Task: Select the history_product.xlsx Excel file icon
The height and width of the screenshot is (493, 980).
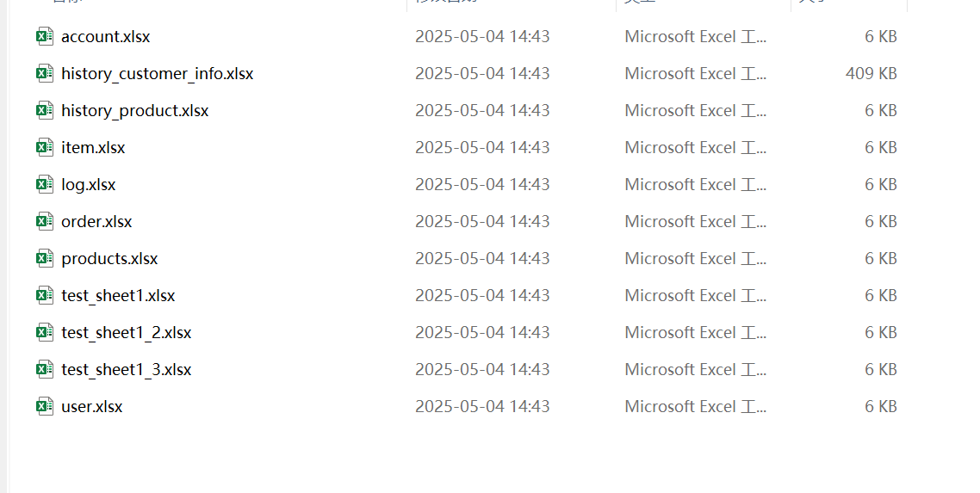Action: [x=45, y=110]
